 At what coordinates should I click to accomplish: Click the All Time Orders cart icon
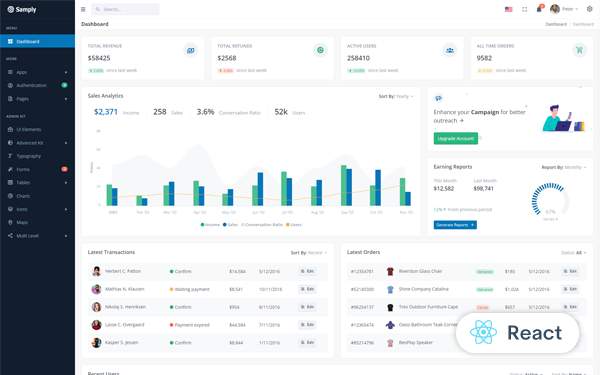579,50
